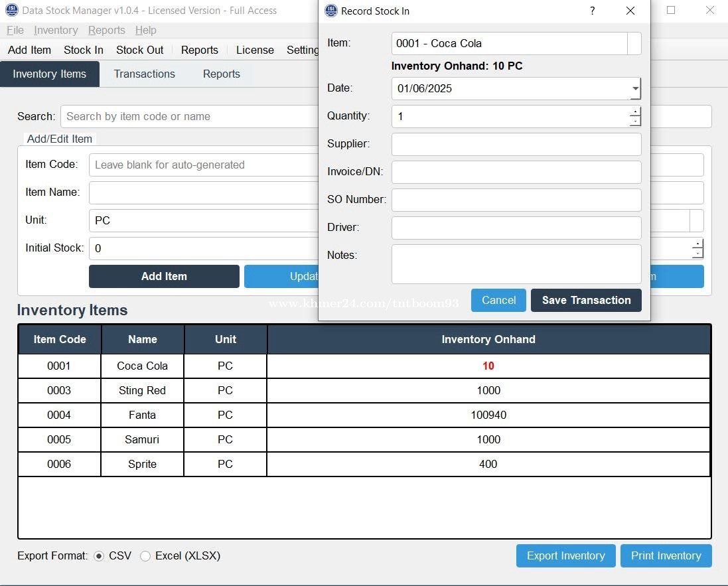
Task: Maximize the Data Stock Manager window
Action: click(671, 10)
